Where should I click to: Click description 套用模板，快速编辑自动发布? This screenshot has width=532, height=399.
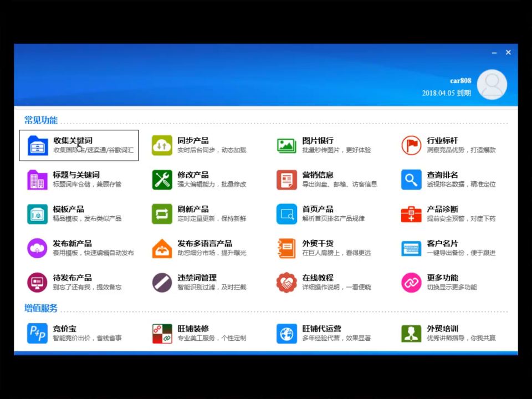click(x=93, y=253)
